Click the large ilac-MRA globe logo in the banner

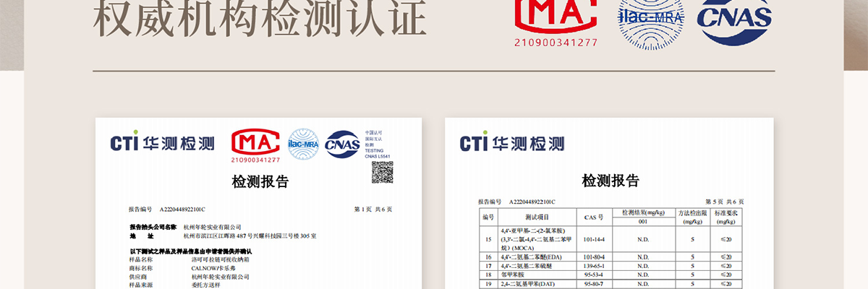[x=650, y=24]
